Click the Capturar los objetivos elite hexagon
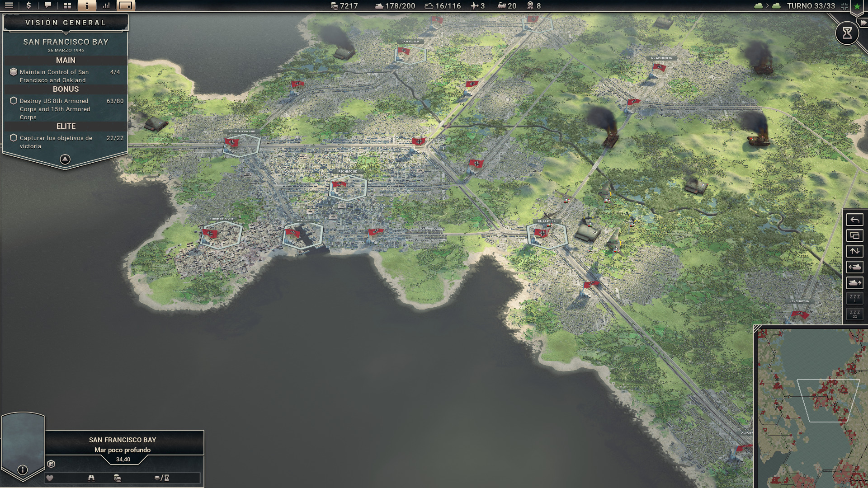The height and width of the screenshot is (488, 868). coord(14,138)
